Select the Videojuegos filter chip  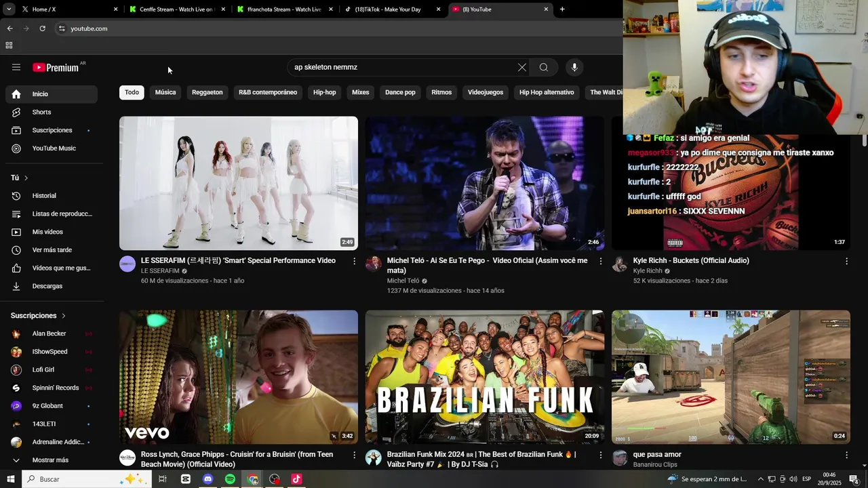click(486, 92)
